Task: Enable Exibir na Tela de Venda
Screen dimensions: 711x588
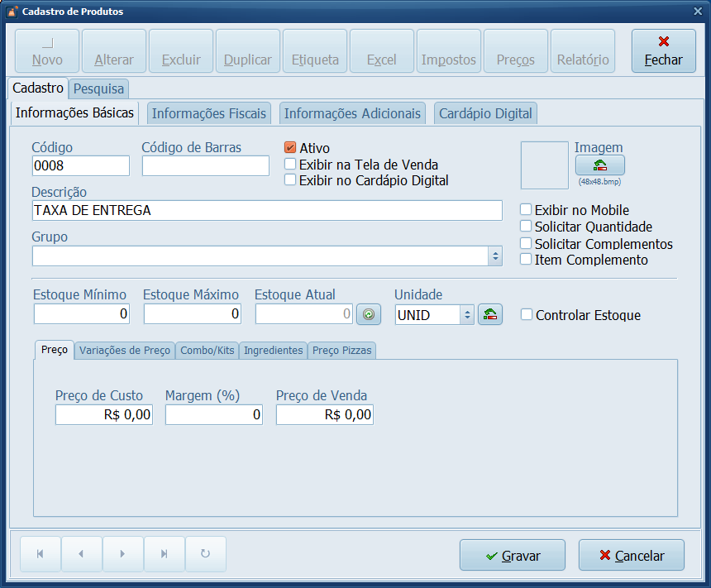Action: click(290, 164)
